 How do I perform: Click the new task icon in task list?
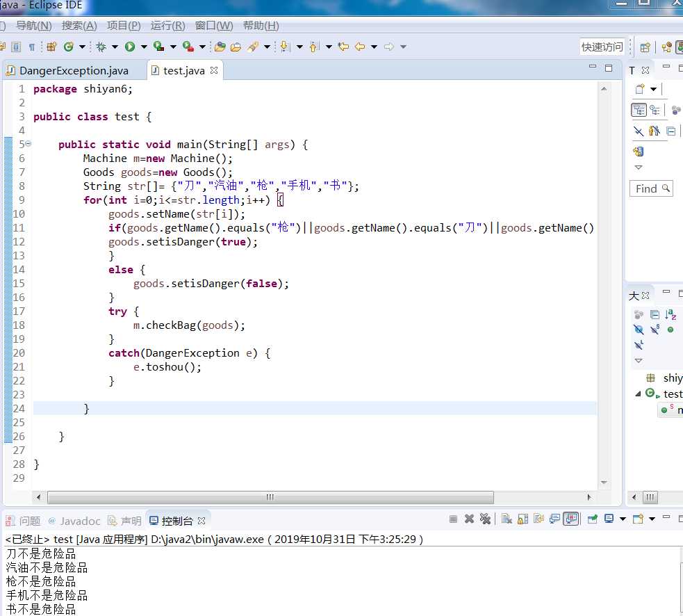pos(639,90)
